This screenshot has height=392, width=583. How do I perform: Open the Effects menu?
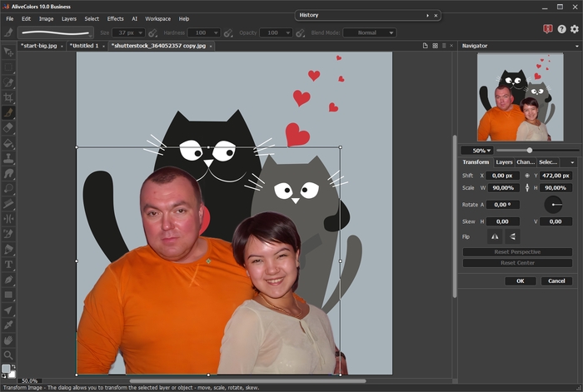[x=115, y=18]
